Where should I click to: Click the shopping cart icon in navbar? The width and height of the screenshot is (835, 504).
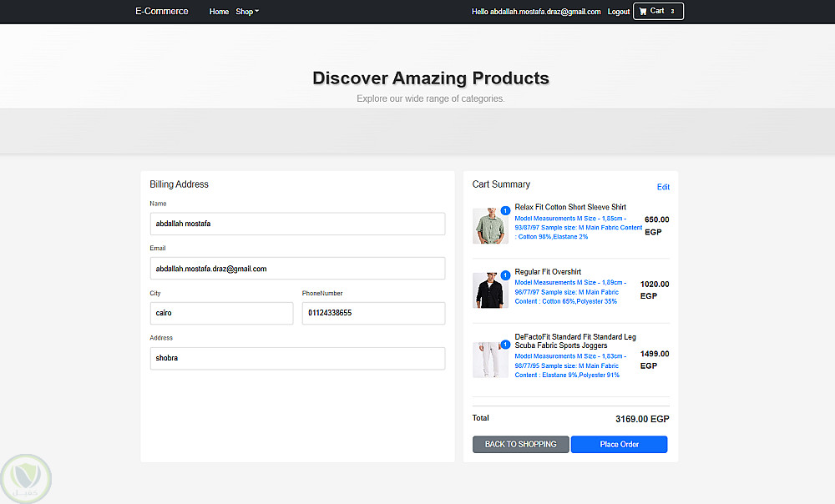tap(643, 12)
